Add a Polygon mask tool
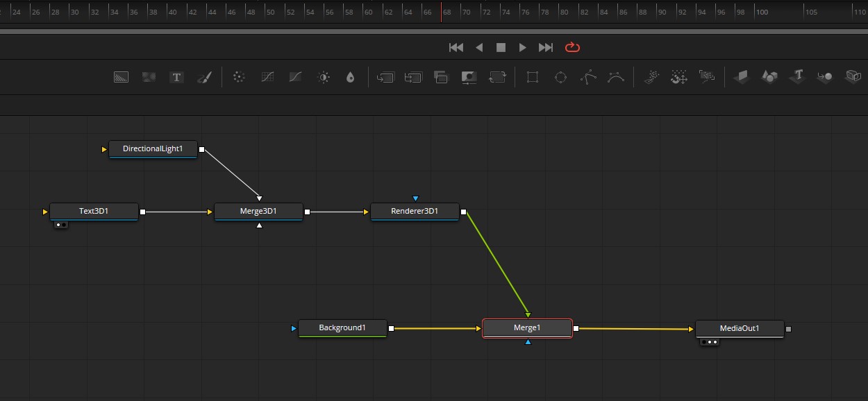This screenshot has height=401, width=868. [588, 77]
